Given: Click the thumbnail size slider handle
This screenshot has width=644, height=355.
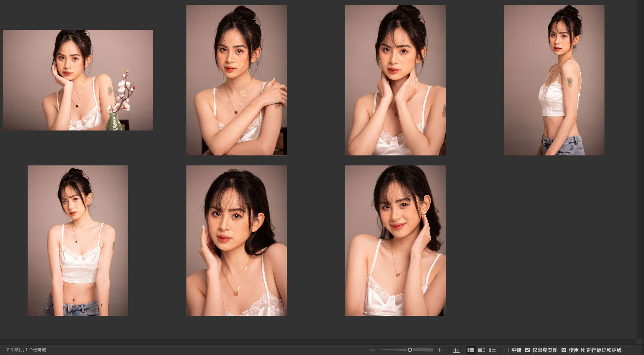Looking at the screenshot, I should (x=410, y=350).
